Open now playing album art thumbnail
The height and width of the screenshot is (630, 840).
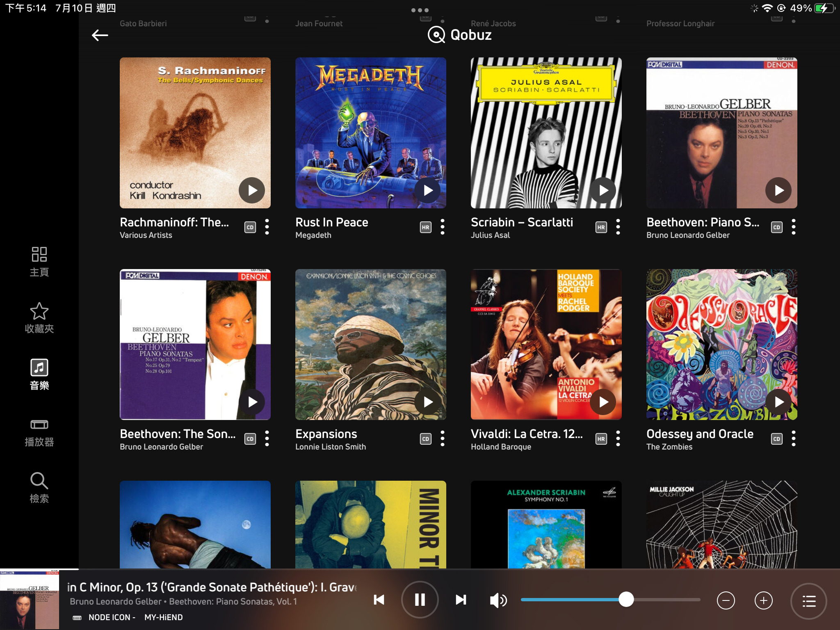click(30, 600)
